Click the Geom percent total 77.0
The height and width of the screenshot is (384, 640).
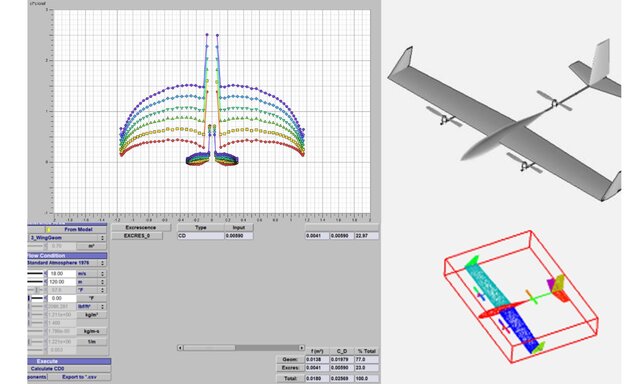coord(367,360)
